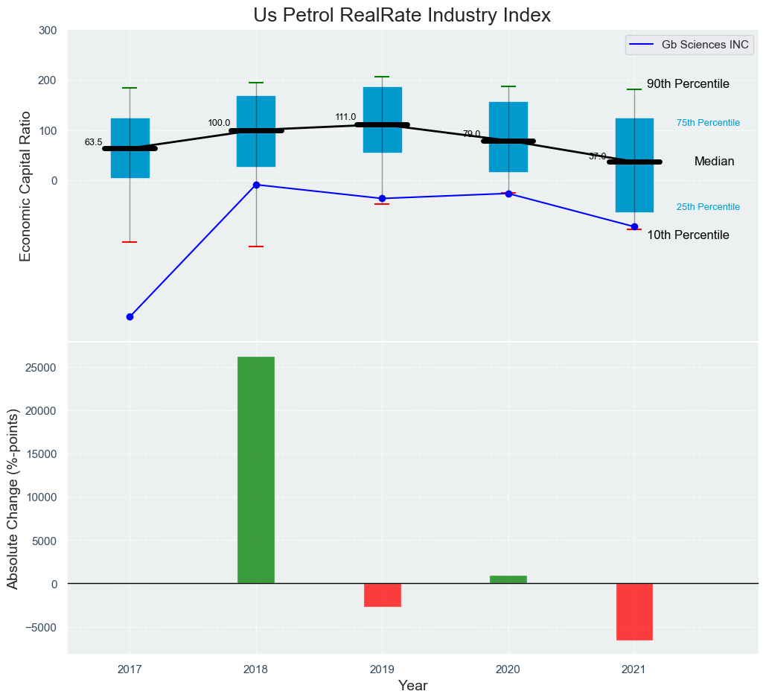
Task: Click the chart title Us Petrol RealRate Industry Index
Action: point(402,15)
